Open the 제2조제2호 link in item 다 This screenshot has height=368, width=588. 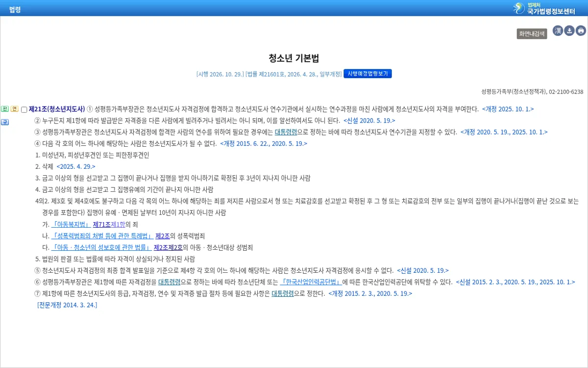168,247
